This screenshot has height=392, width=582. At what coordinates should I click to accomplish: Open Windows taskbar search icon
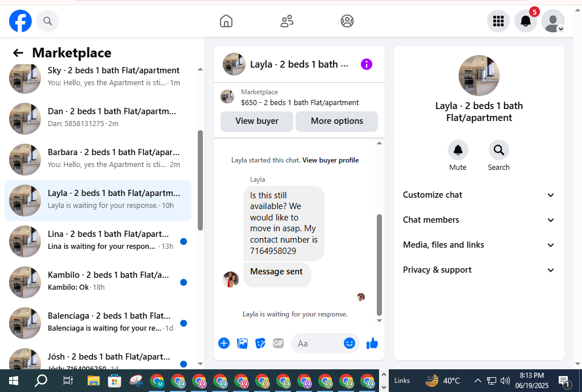pyautogui.click(x=41, y=381)
